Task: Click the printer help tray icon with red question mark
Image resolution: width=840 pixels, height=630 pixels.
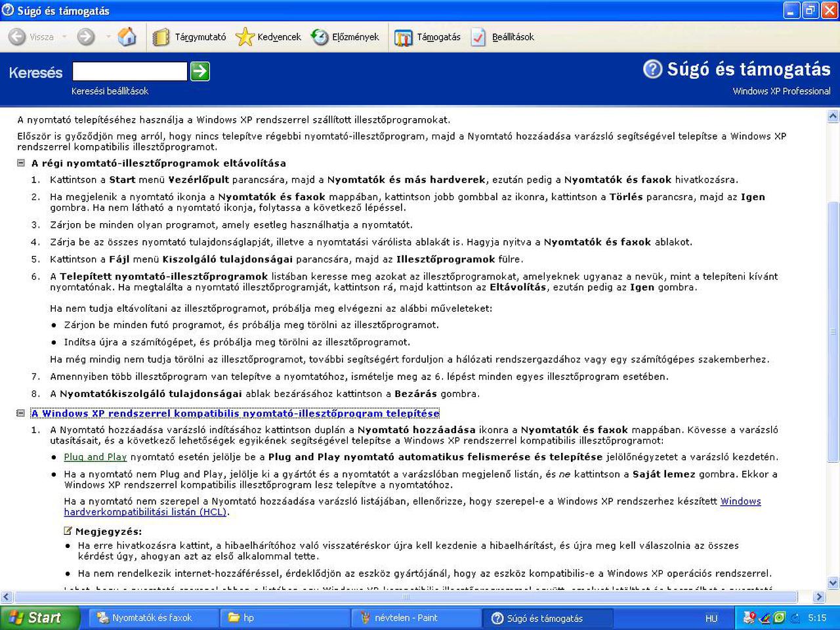Action: point(749,618)
